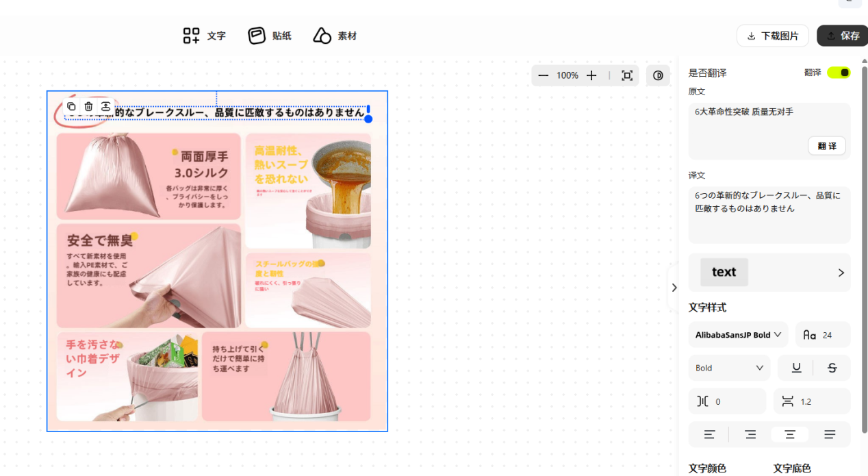The width and height of the screenshot is (868, 476).
Task: Collapse the right sidebar with arrow handle
Action: 674,288
